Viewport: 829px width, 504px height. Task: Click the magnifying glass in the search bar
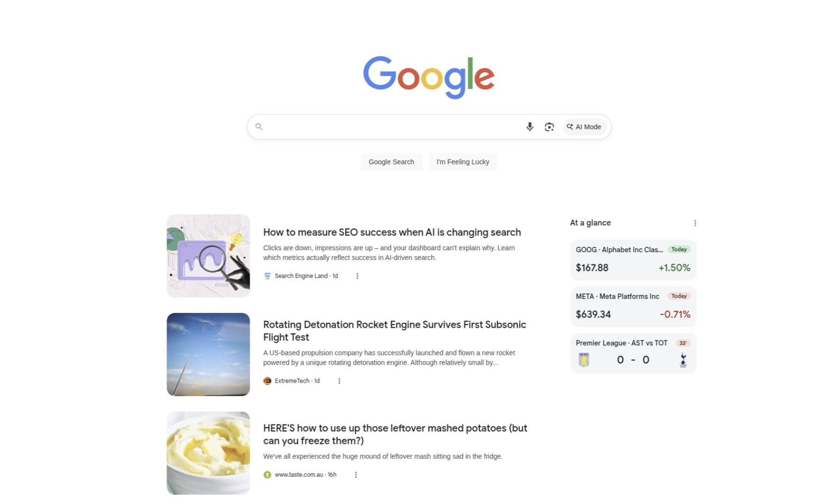259,126
